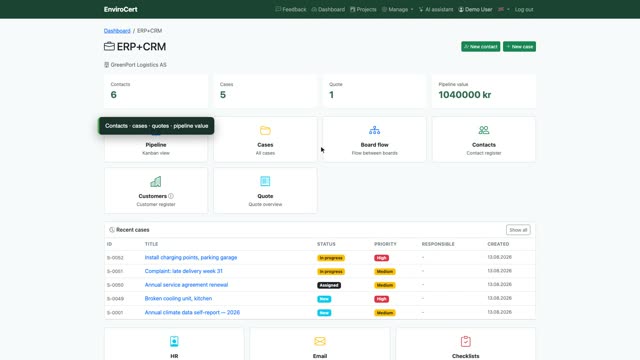Click the Contacts count stat card
The image size is (640, 360).
pos(156,91)
